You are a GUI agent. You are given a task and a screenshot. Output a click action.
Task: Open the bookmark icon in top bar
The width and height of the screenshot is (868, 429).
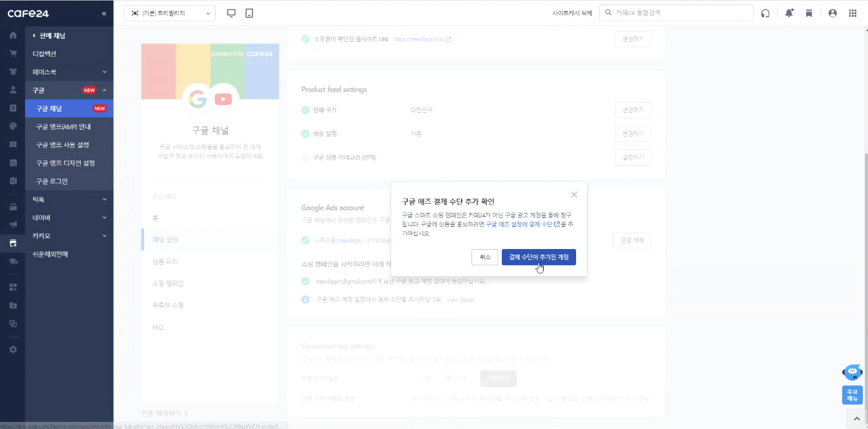point(810,13)
